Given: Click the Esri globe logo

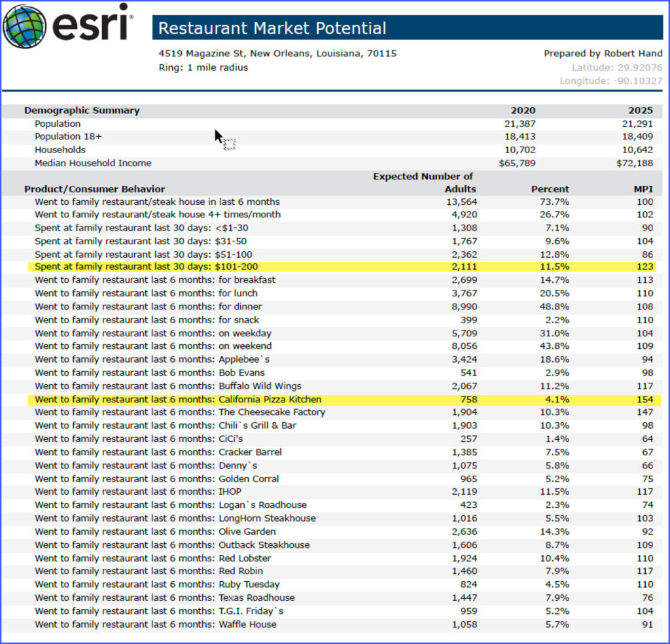Looking at the screenshot, I should (24, 26).
